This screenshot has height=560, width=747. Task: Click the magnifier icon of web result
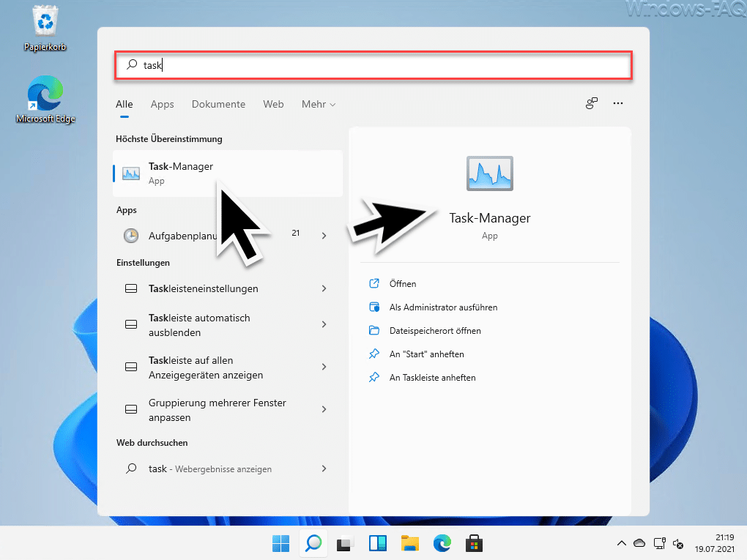131,468
